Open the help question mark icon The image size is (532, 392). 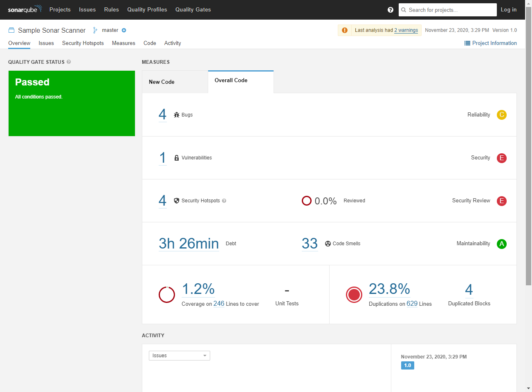tap(390, 10)
